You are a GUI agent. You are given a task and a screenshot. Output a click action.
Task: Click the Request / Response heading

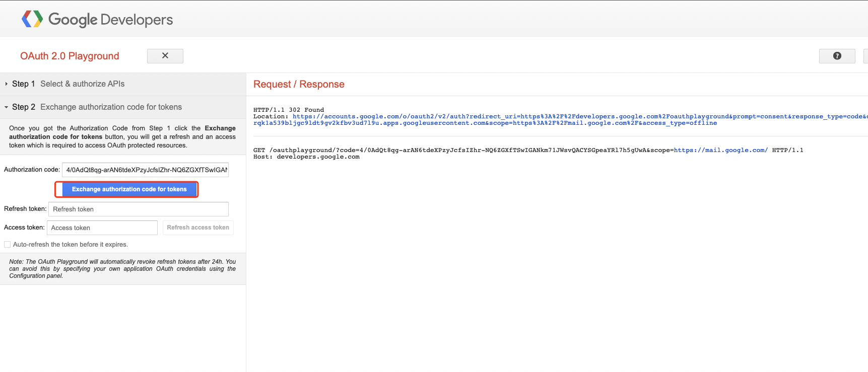tap(299, 84)
